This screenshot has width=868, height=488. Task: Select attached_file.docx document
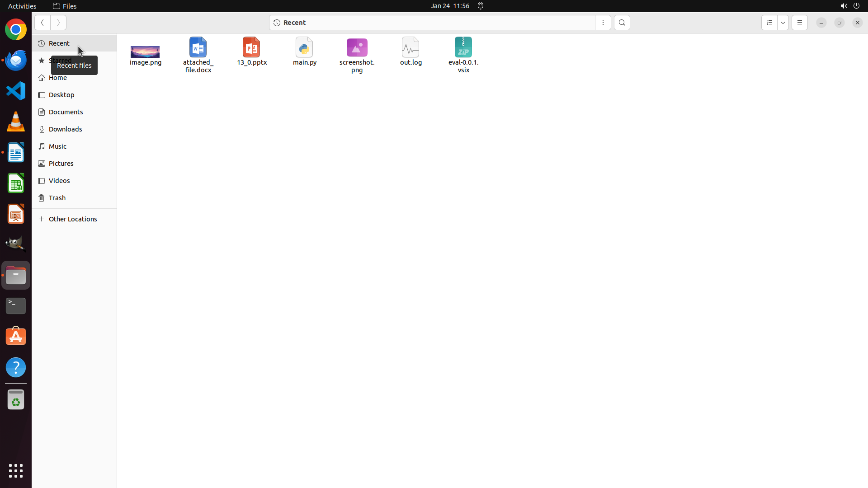(x=198, y=54)
